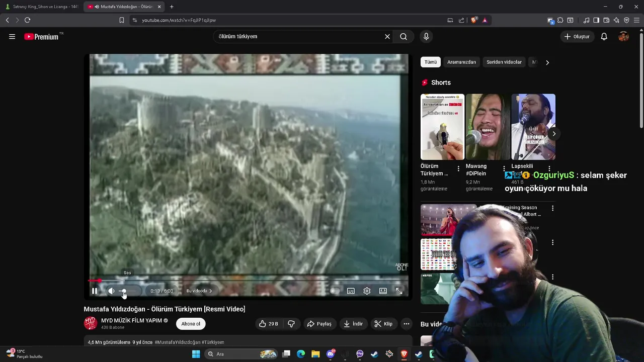Viewport: 644px width, 362px height.
Task: Clear the search query with X
Action: [x=387, y=36]
